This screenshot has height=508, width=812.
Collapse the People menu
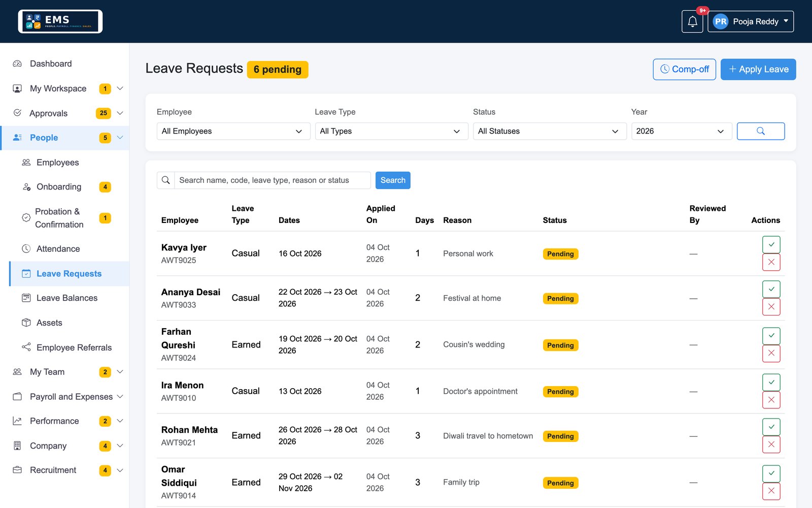pyautogui.click(x=64, y=138)
